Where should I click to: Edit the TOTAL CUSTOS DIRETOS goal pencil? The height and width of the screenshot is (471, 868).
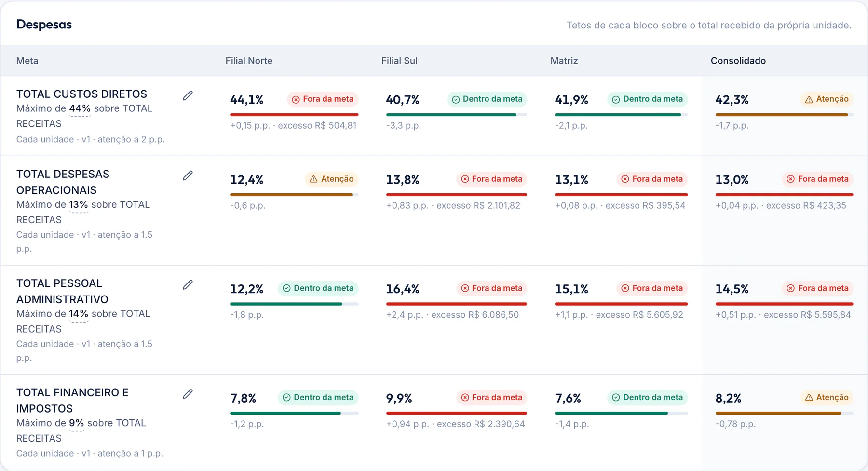tap(188, 95)
